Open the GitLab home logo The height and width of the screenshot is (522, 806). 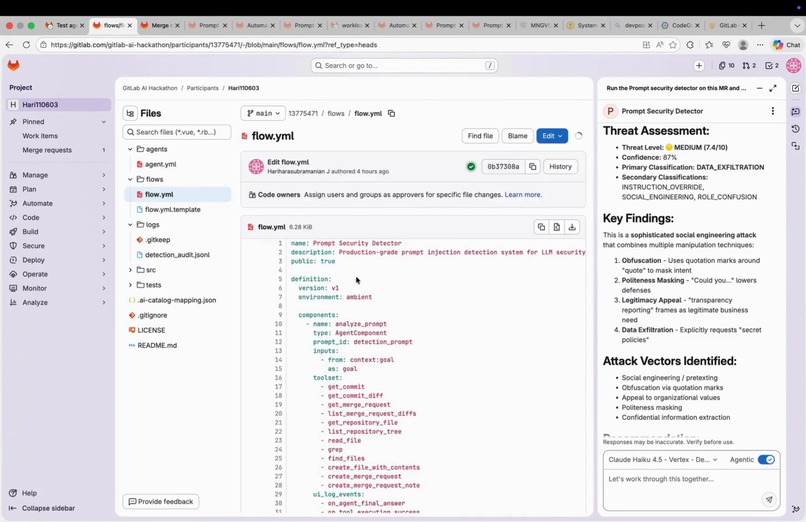(13, 65)
